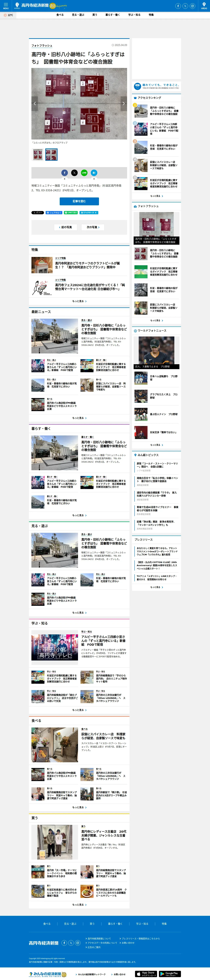Show the previous slide with the left arrow

[35, 104]
